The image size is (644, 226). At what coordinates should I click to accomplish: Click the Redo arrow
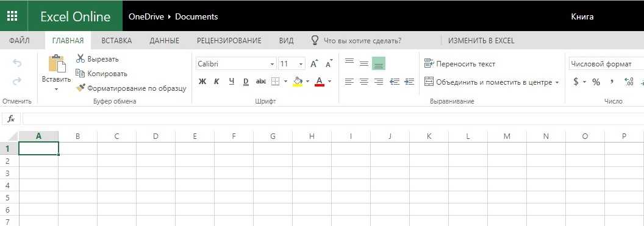17,81
